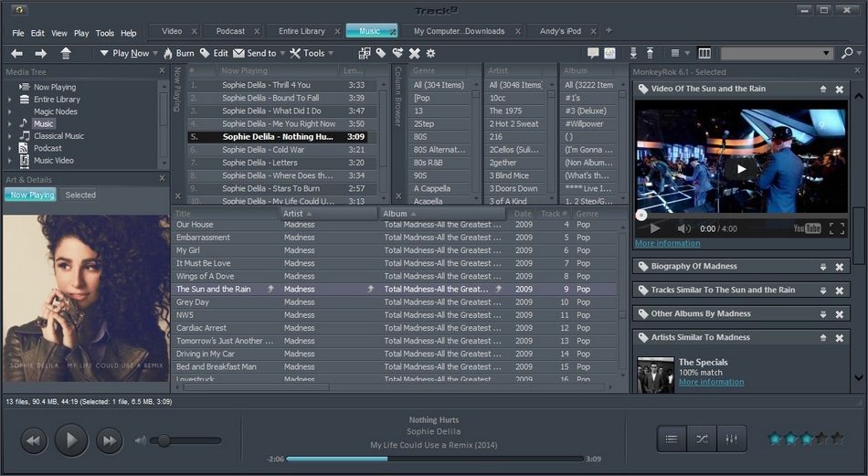Click the upload arrow toolbar icon

point(650,53)
